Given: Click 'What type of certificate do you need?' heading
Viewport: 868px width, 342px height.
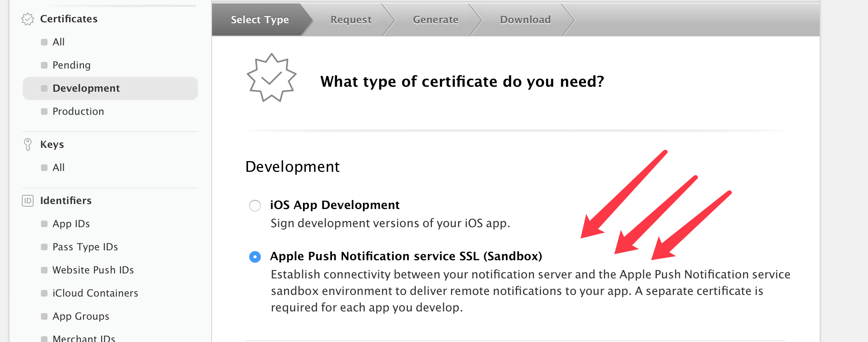Looking at the screenshot, I should click(462, 82).
